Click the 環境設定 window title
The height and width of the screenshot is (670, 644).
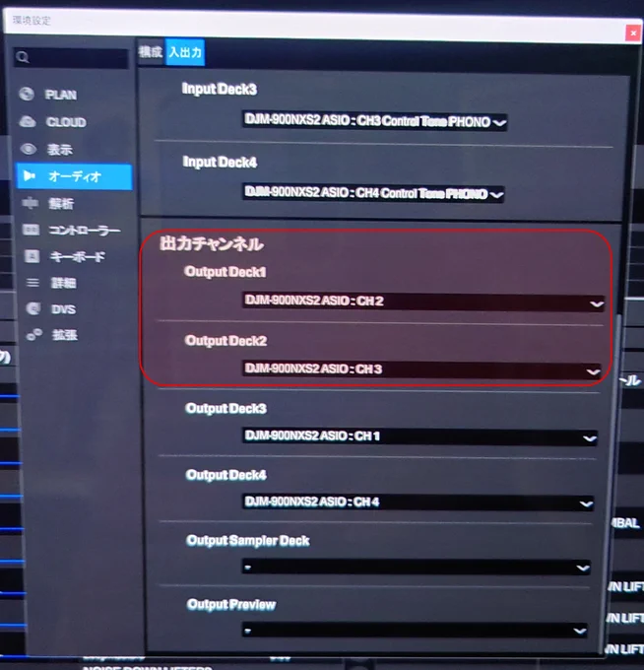32,20
